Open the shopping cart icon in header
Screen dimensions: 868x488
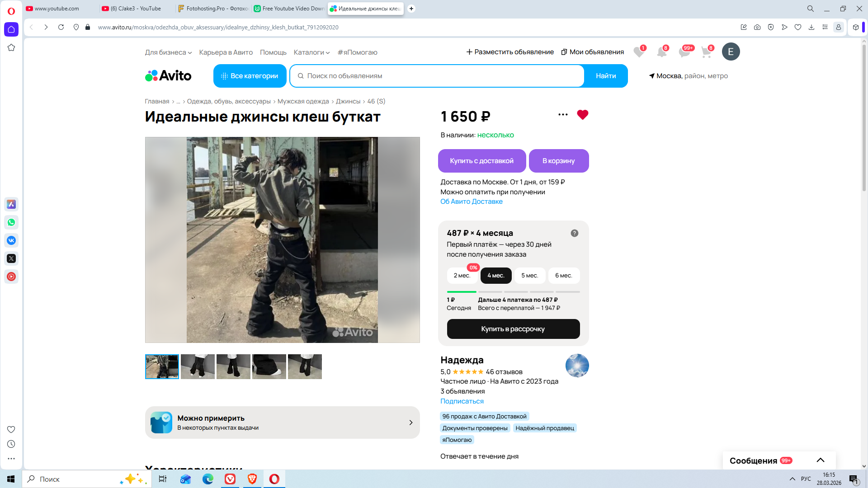point(706,52)
